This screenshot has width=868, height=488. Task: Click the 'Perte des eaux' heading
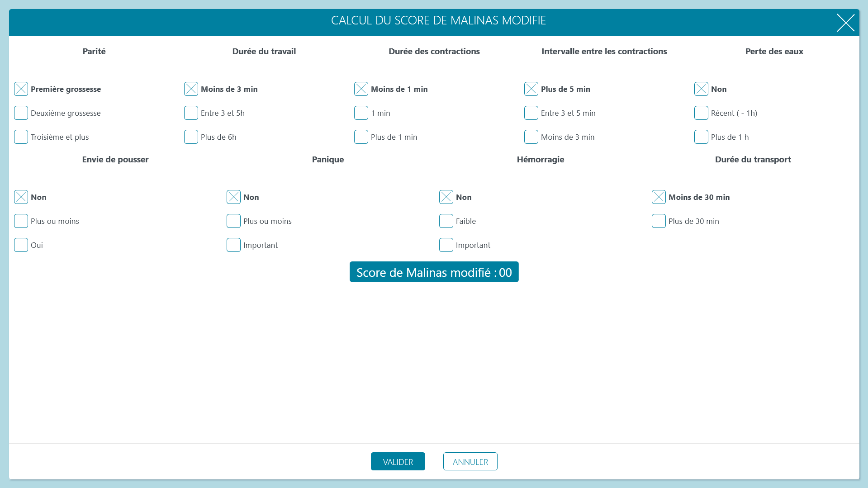[774, 52]
